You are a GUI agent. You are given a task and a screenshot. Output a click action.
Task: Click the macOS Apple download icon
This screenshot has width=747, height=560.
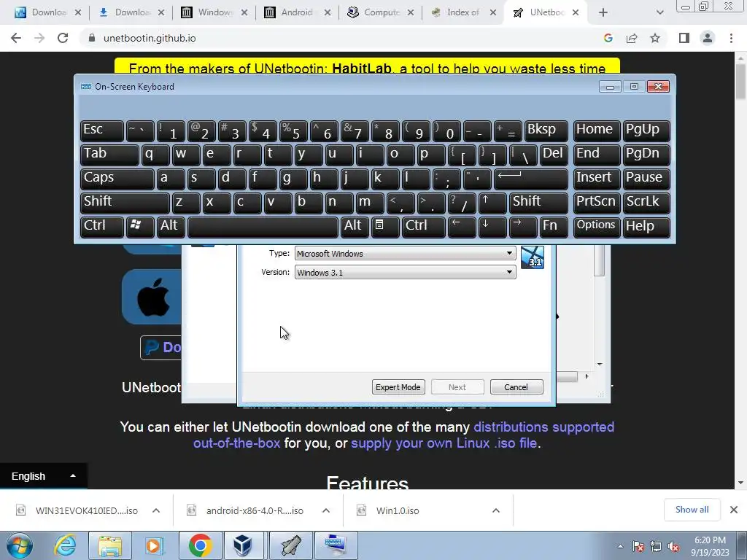(152, 297)
